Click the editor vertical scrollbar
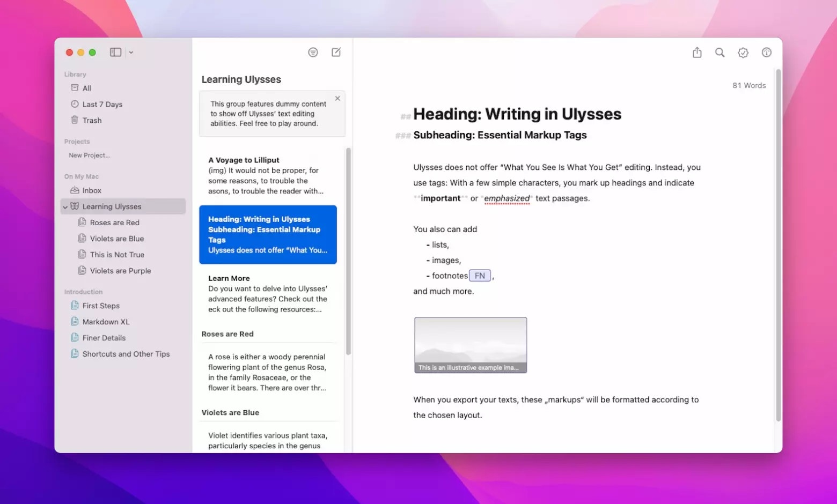Screen dimensions: 837x504 pyautogui.click(x=778, y=245)
